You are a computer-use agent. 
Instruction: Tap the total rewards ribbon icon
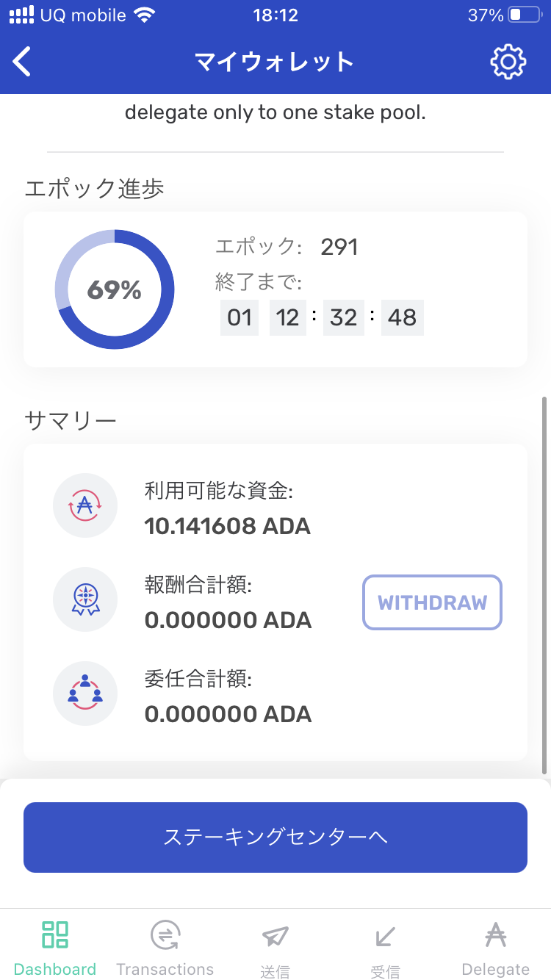pos(85,599)
